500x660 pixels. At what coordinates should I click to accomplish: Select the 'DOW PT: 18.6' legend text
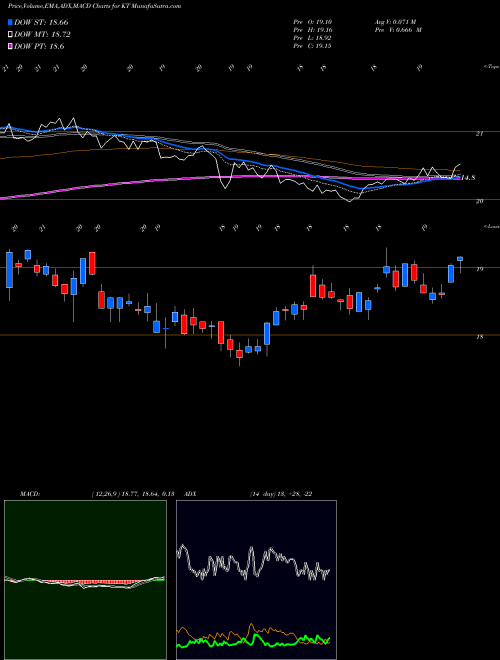(x=39, y=46)
